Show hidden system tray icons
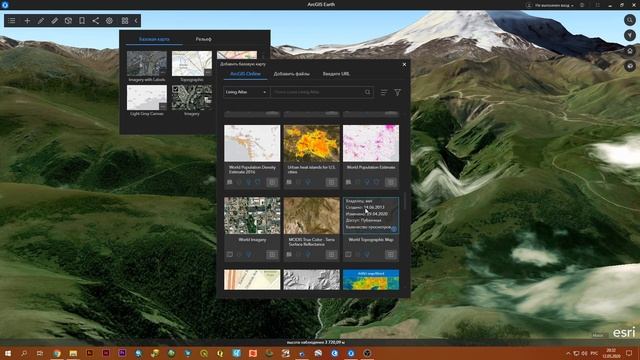Viewport: 640px width, 360px height. (568, 353)
